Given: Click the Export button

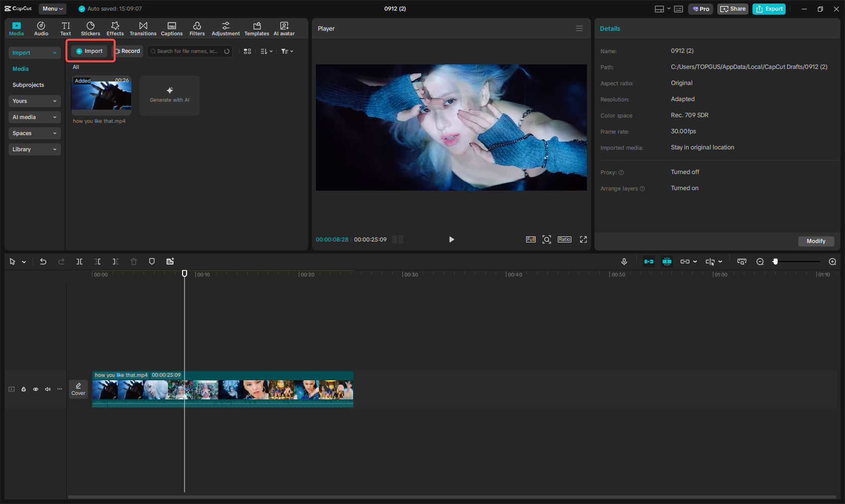Looking at the screenshot, I should [769, 9].
